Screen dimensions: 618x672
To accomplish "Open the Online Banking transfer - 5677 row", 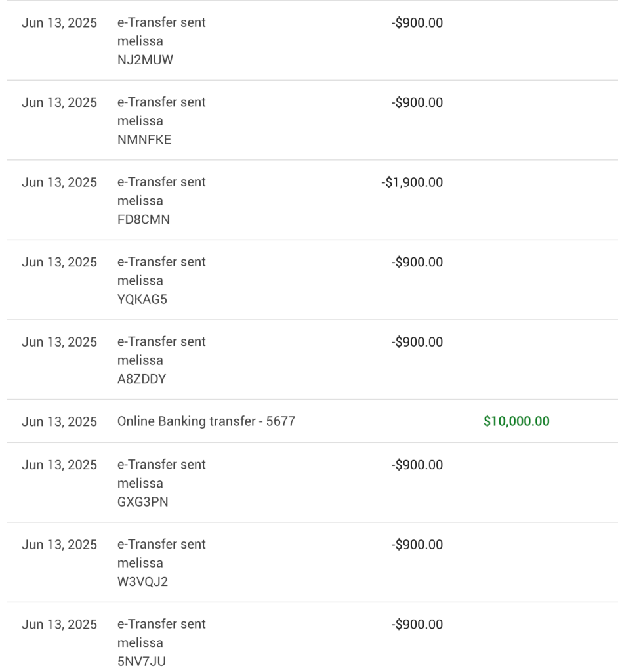I will (x=312, y=421).
